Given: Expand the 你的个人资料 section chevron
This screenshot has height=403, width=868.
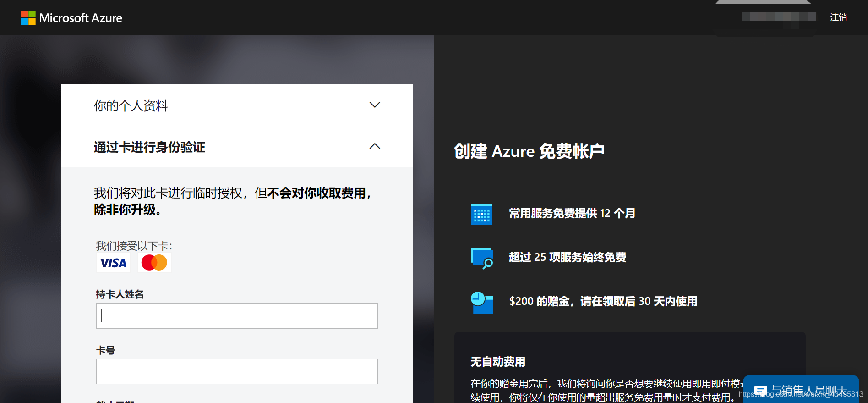Looking at the screenshot, I should pos(375,105).
